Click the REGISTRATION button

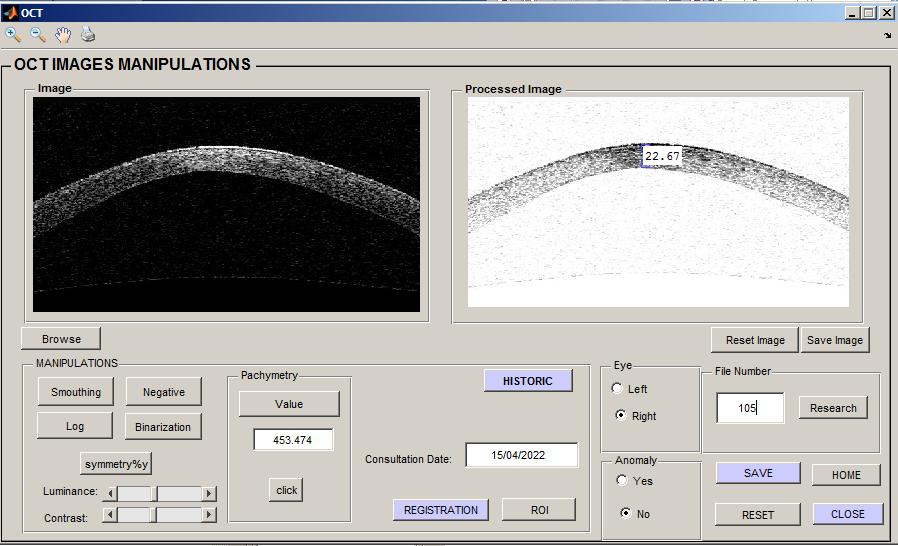441,510
